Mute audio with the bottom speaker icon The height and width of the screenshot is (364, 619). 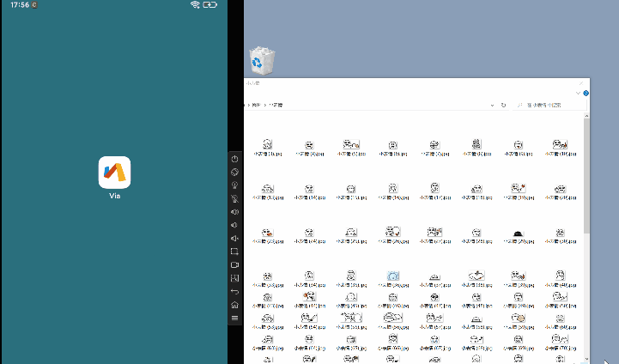[x=234, y=239]
